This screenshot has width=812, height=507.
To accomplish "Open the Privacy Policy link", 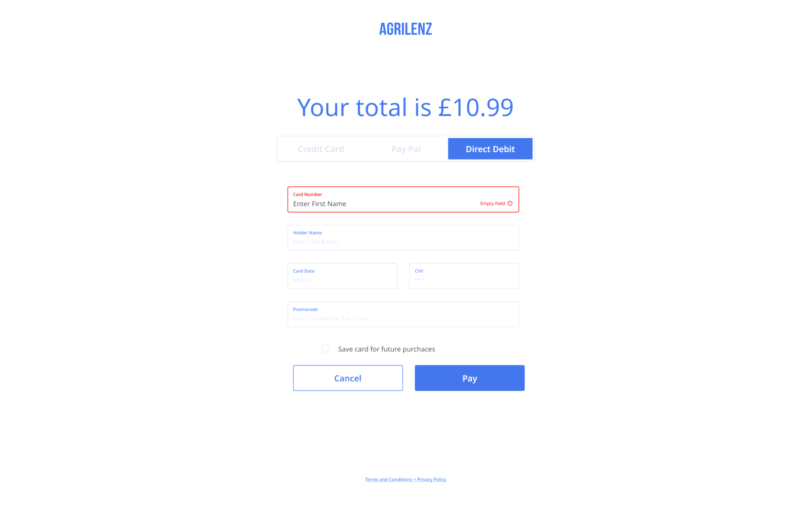I will pyautogui.click(x=432, y=479).
